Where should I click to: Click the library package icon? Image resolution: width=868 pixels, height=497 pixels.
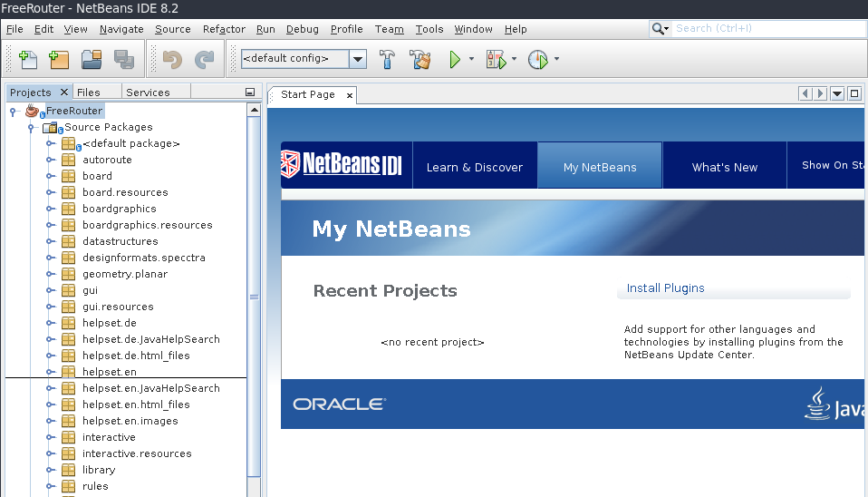click(68, 470)
